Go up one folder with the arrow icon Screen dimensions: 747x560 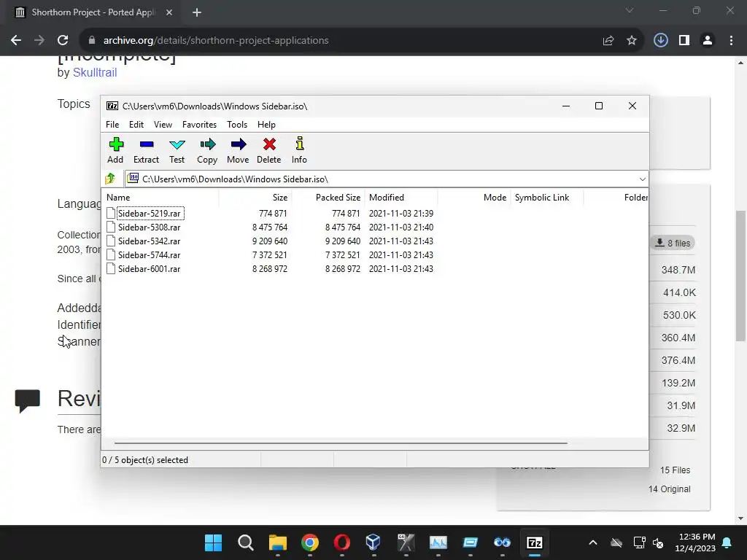click(x=111, y=179)
